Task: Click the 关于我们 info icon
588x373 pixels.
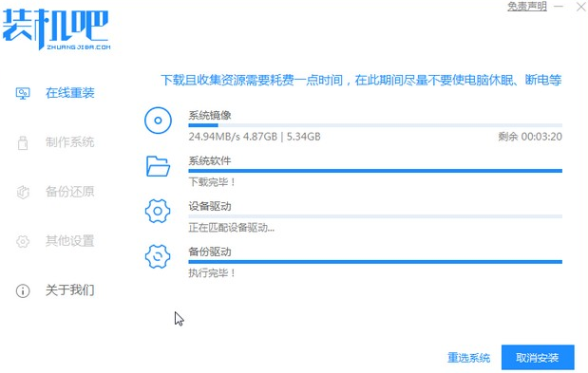Action: 23,290
